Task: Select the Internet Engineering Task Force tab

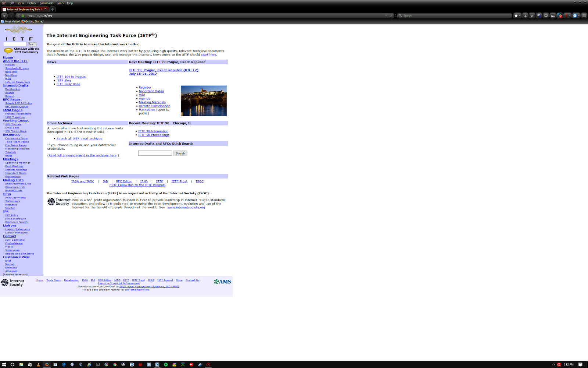Action: pyautogui.click(x=25, y=9)
